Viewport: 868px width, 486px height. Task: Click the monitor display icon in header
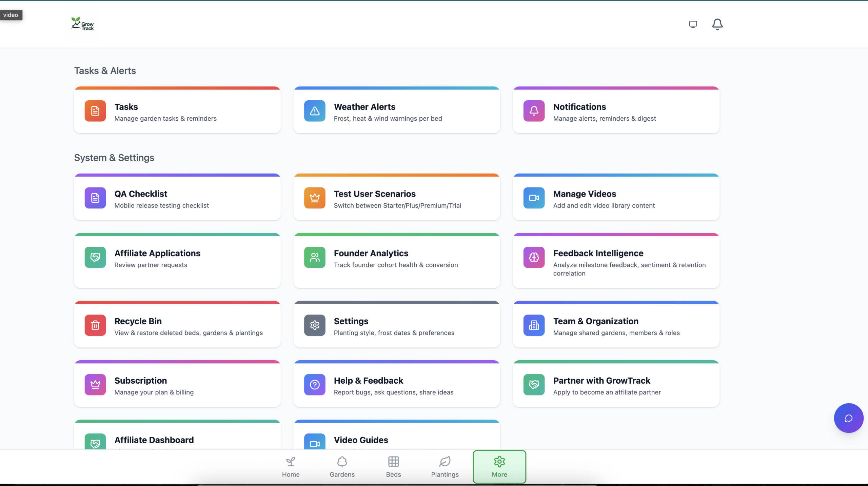coord(693,24)
